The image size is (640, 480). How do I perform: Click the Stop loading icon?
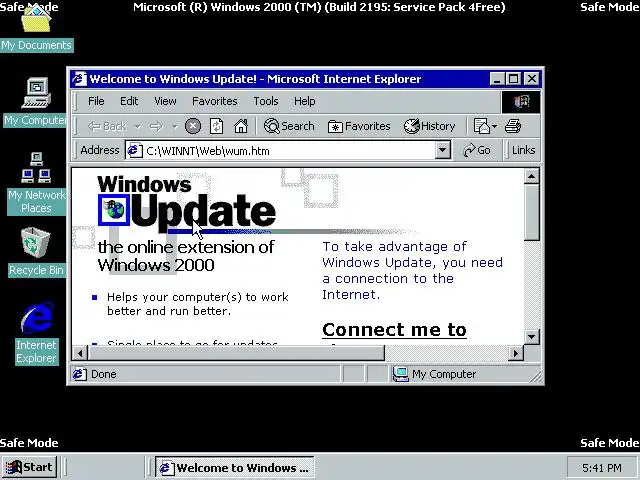193,126
